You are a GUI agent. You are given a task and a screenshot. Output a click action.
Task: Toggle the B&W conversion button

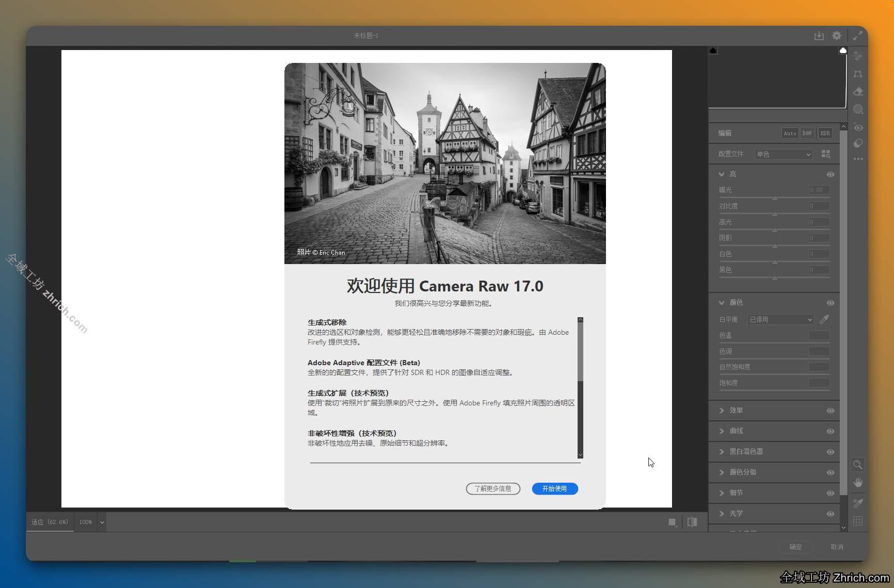point(807,133)
